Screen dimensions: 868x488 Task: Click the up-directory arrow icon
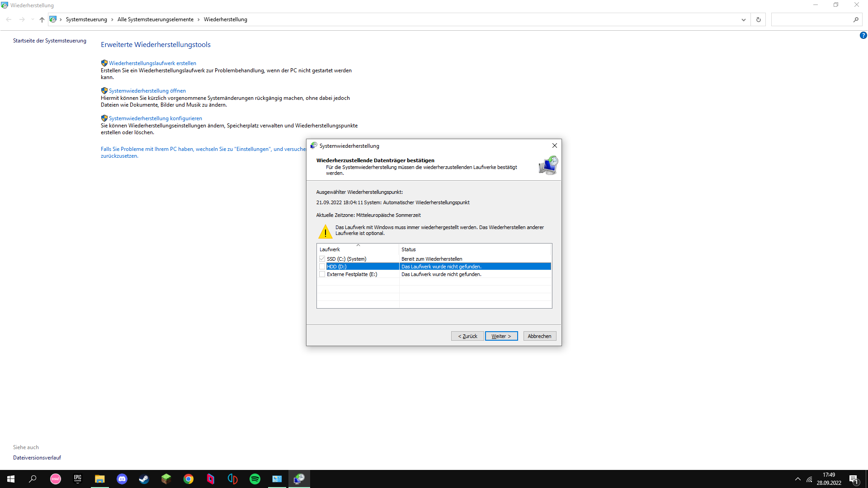(42, 19)
